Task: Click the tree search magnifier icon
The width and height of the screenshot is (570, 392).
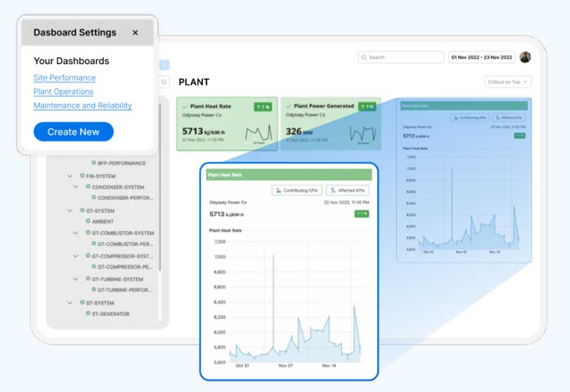Action: coord(163,82)
